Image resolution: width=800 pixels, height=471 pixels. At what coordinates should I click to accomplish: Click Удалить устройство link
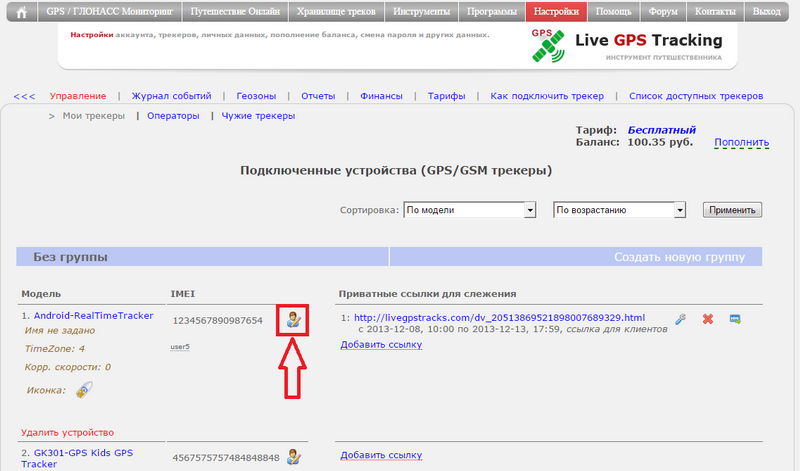tap(67, 432)
